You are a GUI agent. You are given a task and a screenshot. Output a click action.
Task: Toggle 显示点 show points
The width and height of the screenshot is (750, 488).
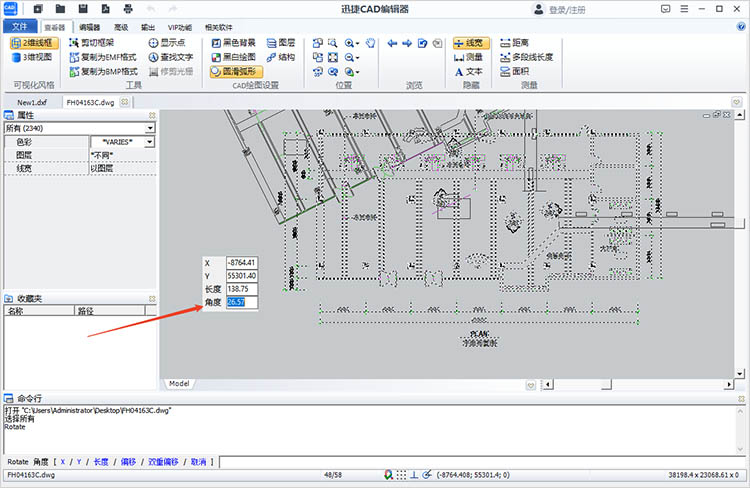point(167,43)
